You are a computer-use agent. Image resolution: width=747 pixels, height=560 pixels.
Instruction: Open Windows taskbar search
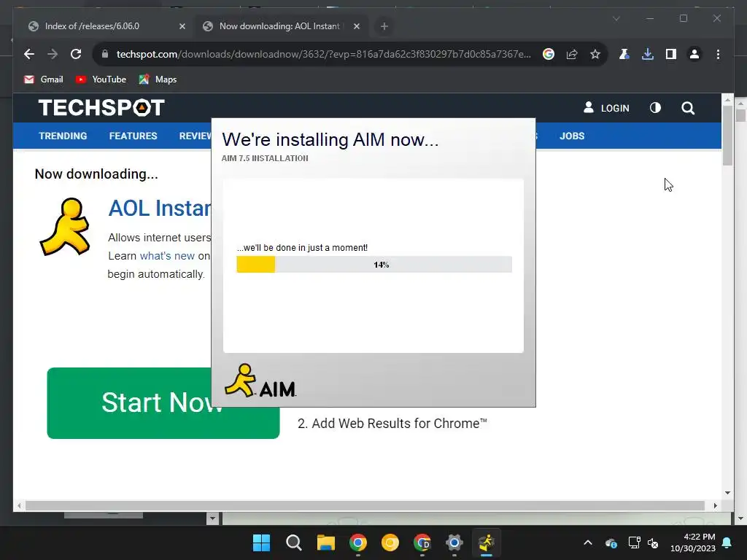[x=293, y=542]
